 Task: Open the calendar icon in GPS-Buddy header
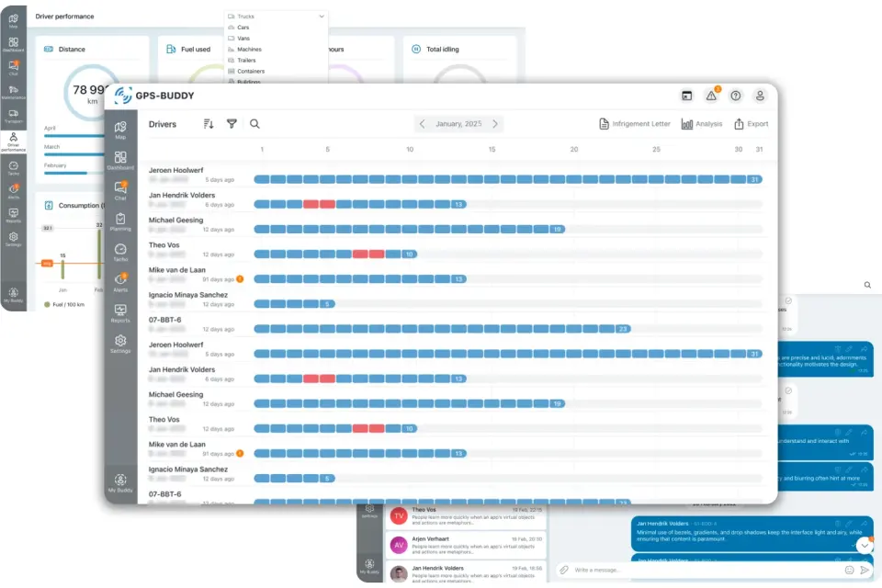(x=687, y=96)
